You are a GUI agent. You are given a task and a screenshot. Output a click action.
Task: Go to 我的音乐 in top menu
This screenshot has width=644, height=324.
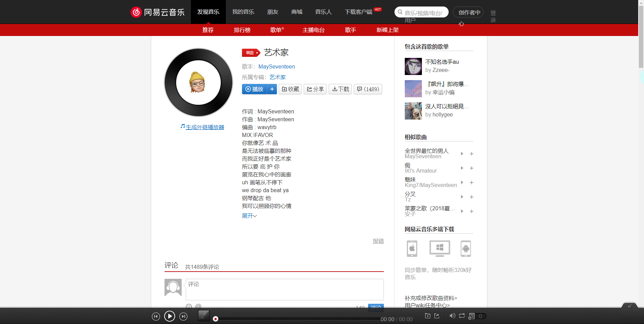pos(243,12)
